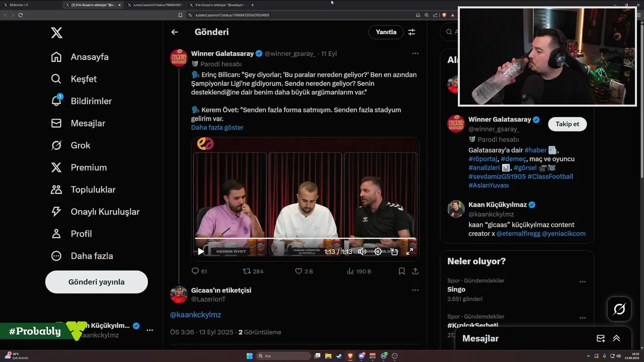Open the Premium X icon
The width and height of the screenshot is (644, 362).
[x=56, y=167]
